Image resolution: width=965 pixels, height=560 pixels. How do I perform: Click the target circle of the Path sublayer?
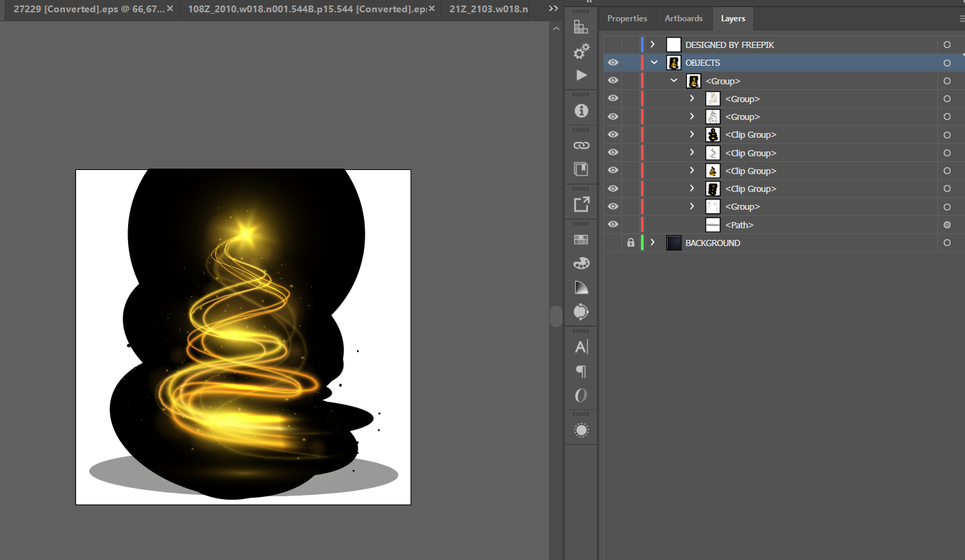click(x=947, y=225)
